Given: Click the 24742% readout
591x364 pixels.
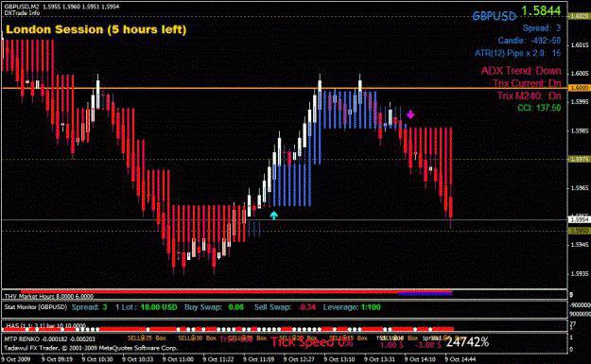Looking at the screenshot, I should point(467,342).
